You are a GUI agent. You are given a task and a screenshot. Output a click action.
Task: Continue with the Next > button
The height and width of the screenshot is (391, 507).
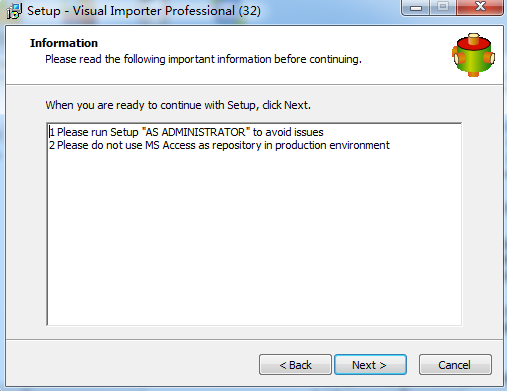point(370,365)
